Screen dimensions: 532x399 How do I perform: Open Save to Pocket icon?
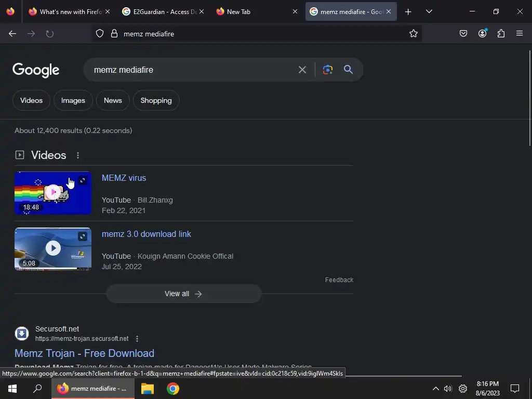463,33
